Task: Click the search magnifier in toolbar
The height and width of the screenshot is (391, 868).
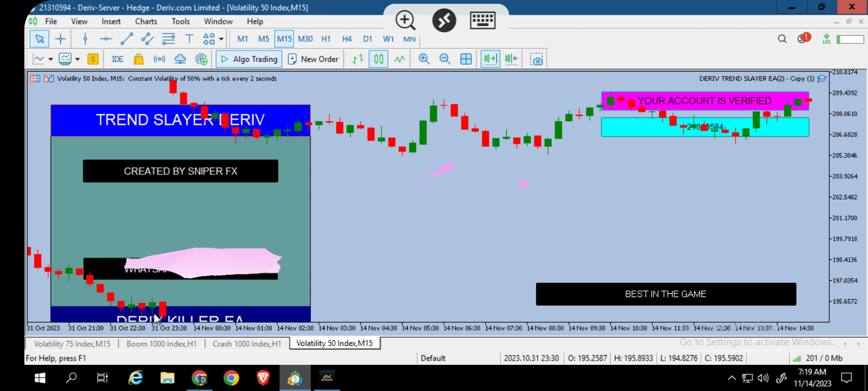Action: pyautogui.click(x=782, y=39)
